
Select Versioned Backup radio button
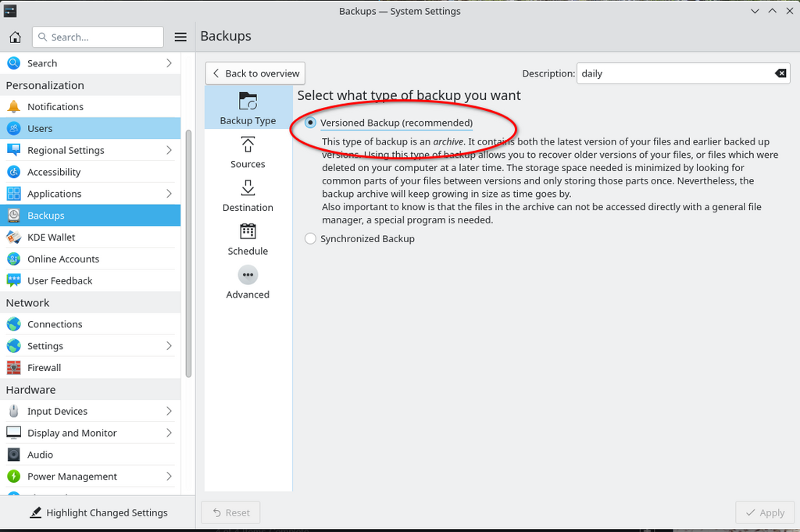click(311, 123)
